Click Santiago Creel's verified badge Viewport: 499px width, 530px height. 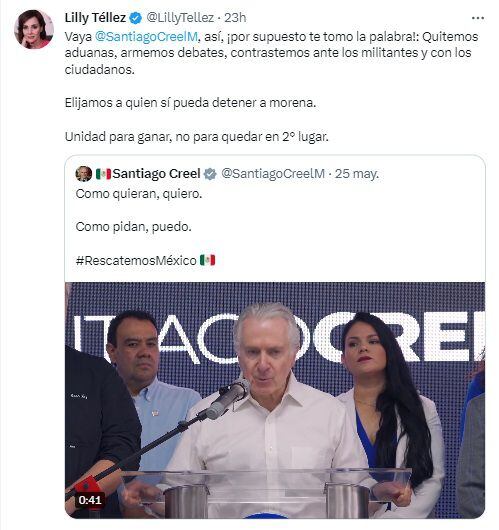click(x=210, y=174)
